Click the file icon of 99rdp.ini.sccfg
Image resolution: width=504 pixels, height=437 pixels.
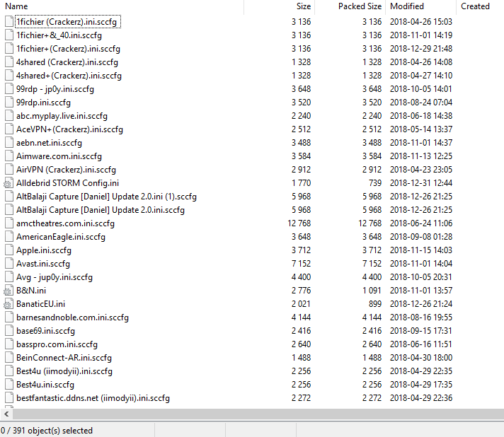(9, 102)
